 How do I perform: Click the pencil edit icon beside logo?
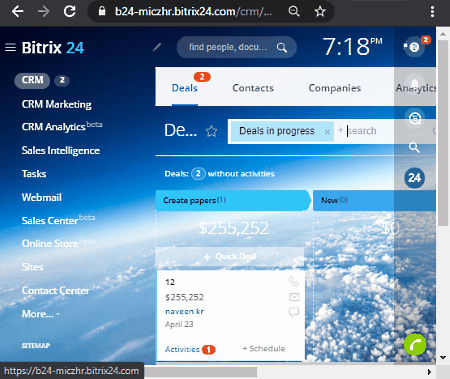(x=157, y=47)
